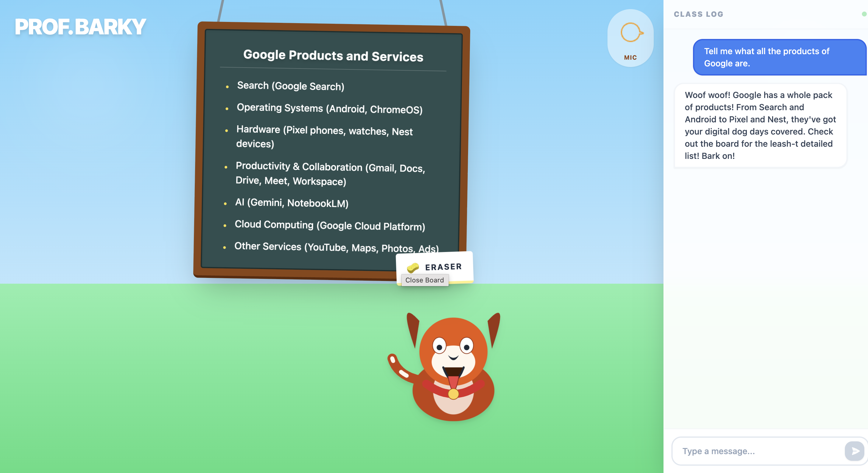This screenshot has height=473, width=868.
Task: Click the CLASS LOG header
Action: point(698,14)
